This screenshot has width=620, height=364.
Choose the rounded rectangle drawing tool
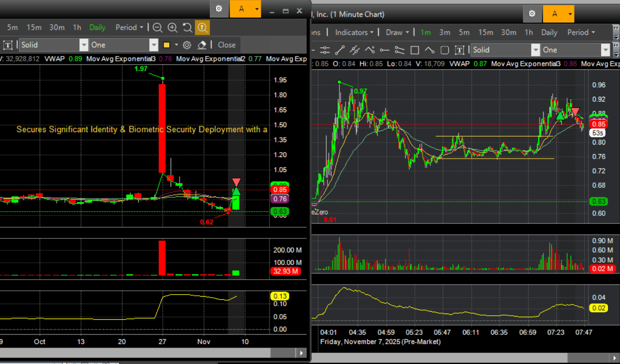(x=445, y=50)
